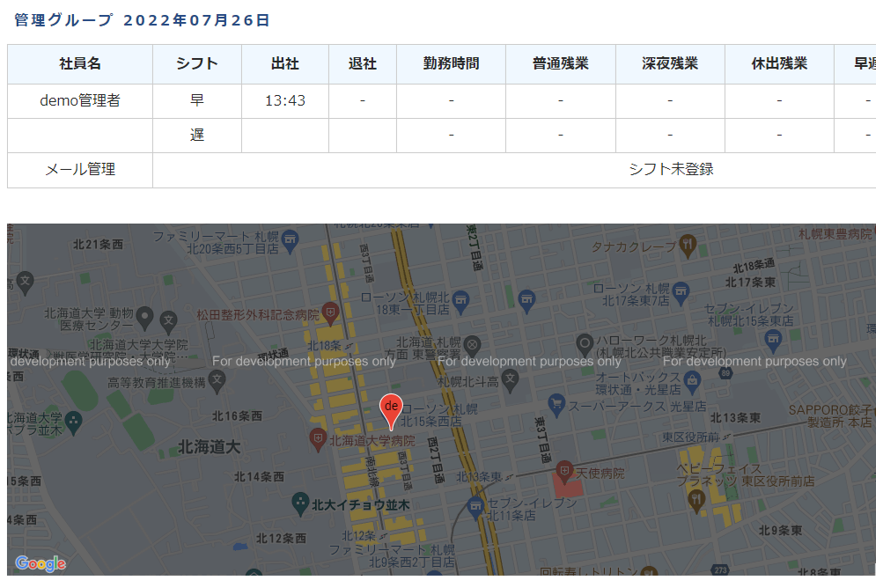
Task: Select the Matsuda Orthopedic Memorial Hospital icon
Action: (331, 314)
